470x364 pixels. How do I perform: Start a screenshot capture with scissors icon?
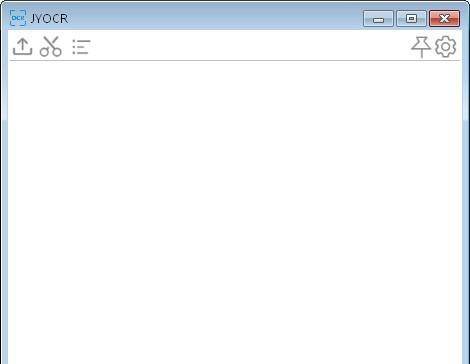click(x=51, y=46)
